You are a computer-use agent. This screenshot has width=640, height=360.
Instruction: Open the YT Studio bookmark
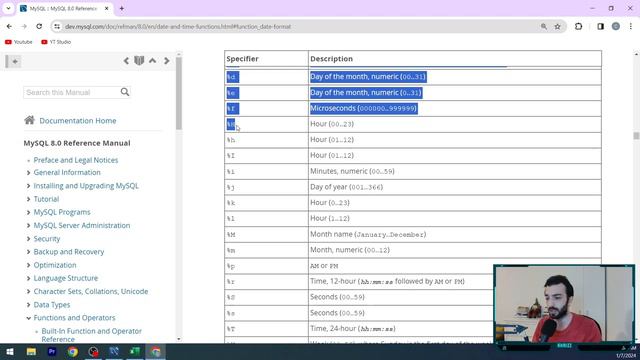[56, 42]
